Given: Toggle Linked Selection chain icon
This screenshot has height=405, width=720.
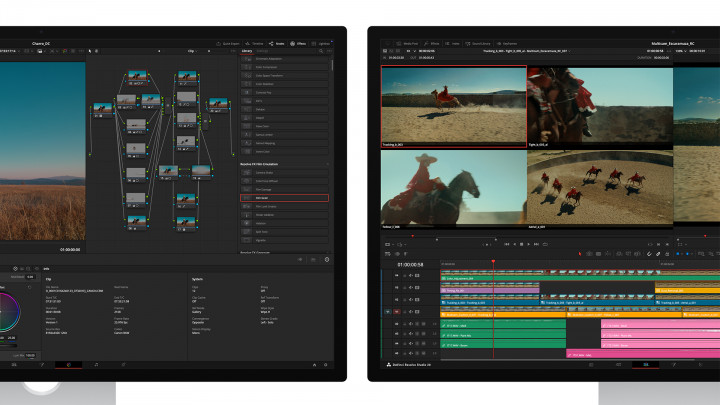Looking at the screenshot, I should click(658, 253).
